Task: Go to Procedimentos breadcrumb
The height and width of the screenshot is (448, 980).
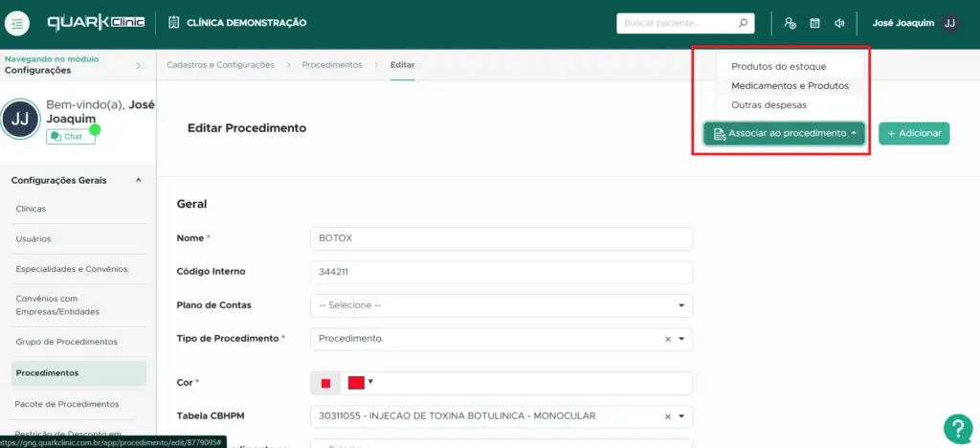Action: [x=332, y=65]
